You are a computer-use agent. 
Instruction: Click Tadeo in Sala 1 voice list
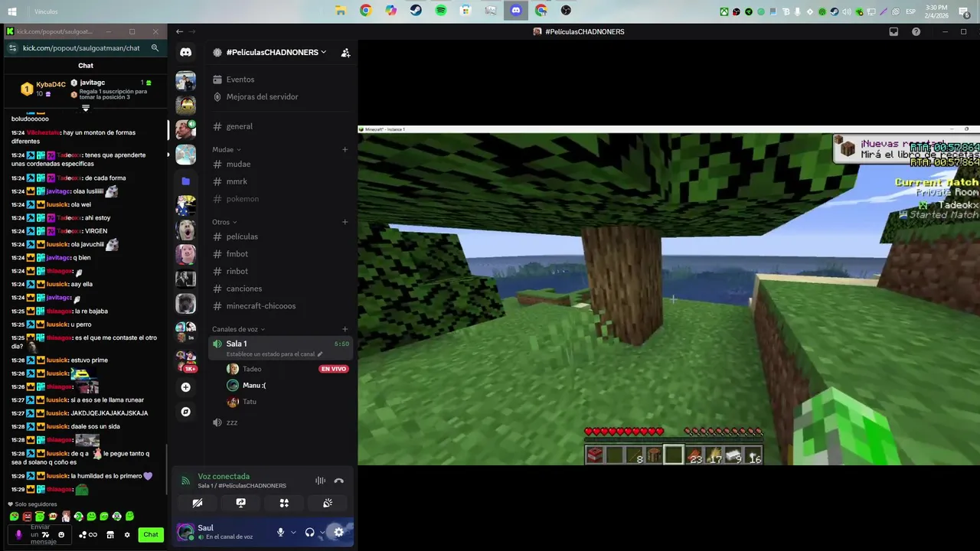point(252,369)
